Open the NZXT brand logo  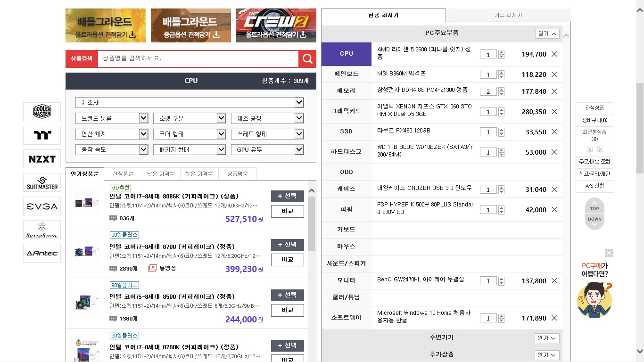click(42, 159)
